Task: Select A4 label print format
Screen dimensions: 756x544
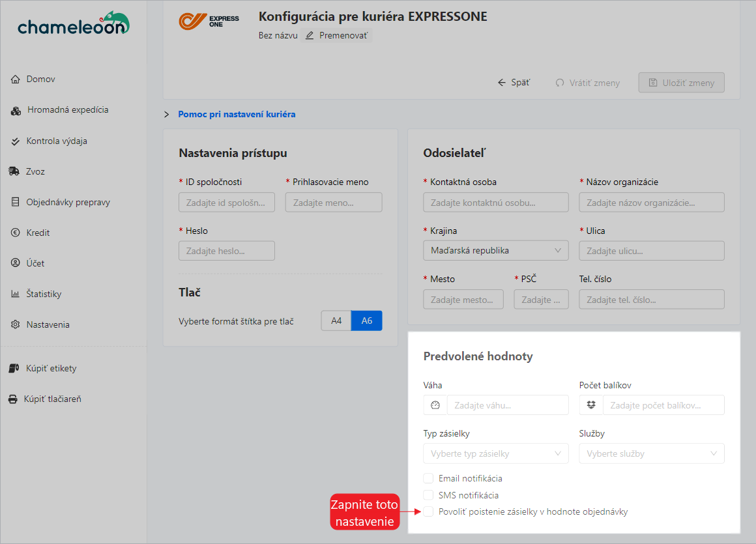Action: (336, 321)
